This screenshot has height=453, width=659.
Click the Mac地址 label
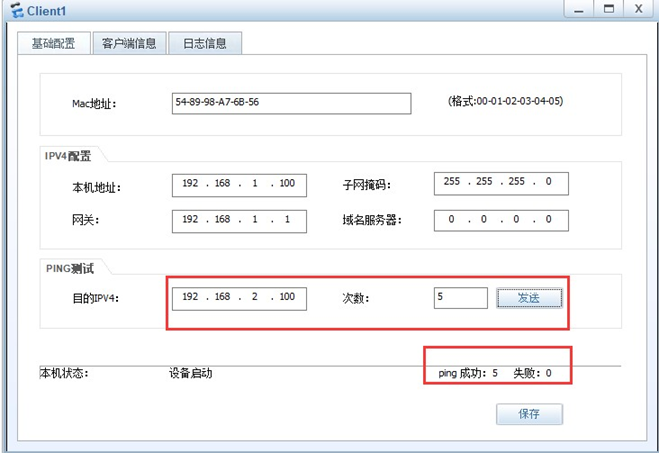(x=94, y=104)
